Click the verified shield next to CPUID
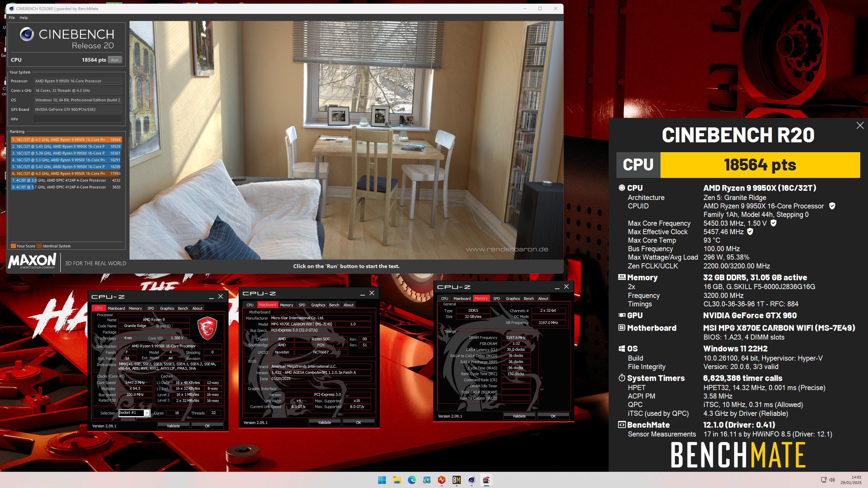Viewport: 868px width, 488px height. (x=832, y=206)
